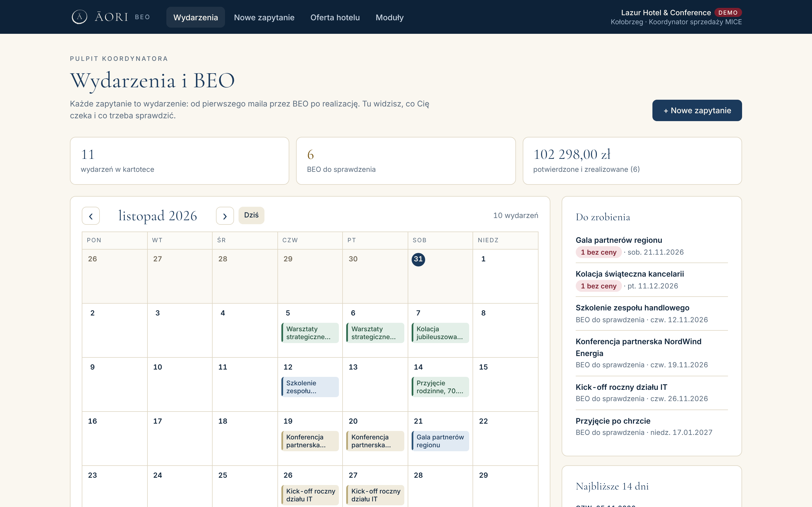The height and width of the screenshot is (507, 812).
Task: Open Oferta hotelu in navigation
Action: pyautogui.click(x=335, y=17)
